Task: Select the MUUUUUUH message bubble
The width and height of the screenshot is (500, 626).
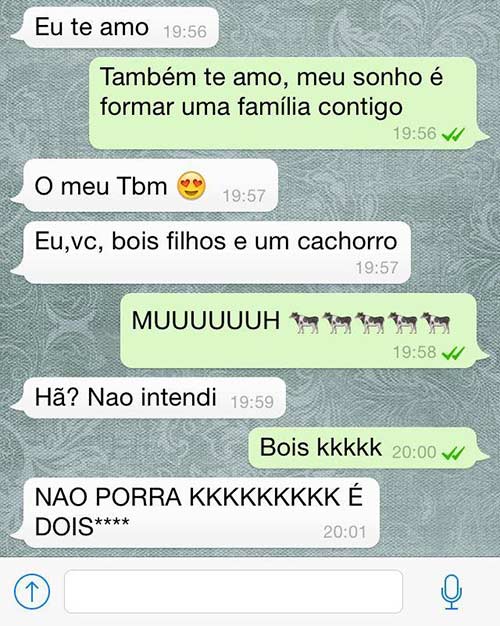Action: 304,331
